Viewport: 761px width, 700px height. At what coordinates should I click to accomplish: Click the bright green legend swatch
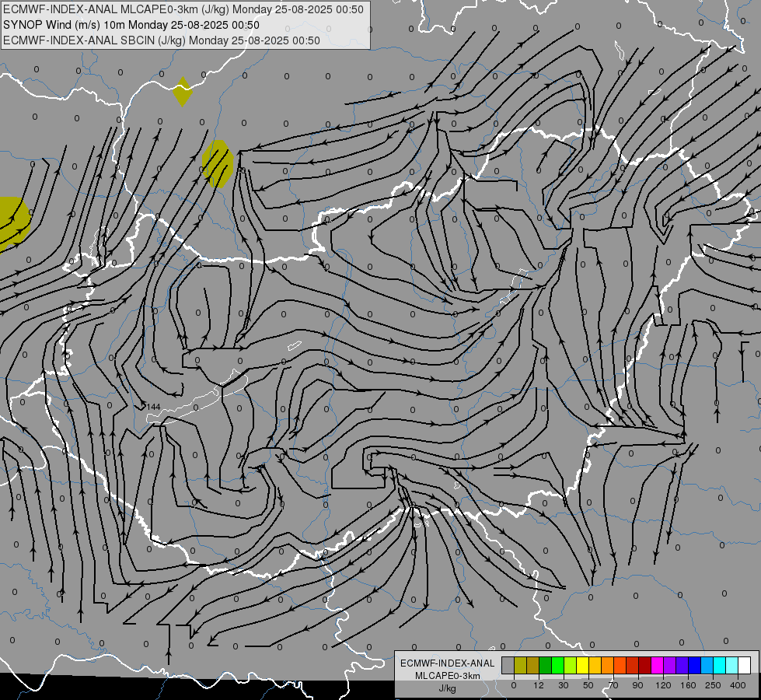click(557, 665)
